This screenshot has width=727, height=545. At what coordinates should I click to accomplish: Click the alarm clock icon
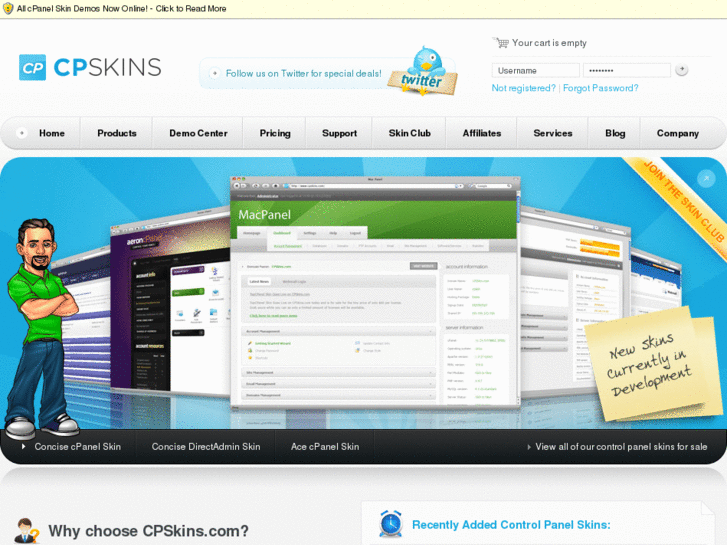point(391,523)
